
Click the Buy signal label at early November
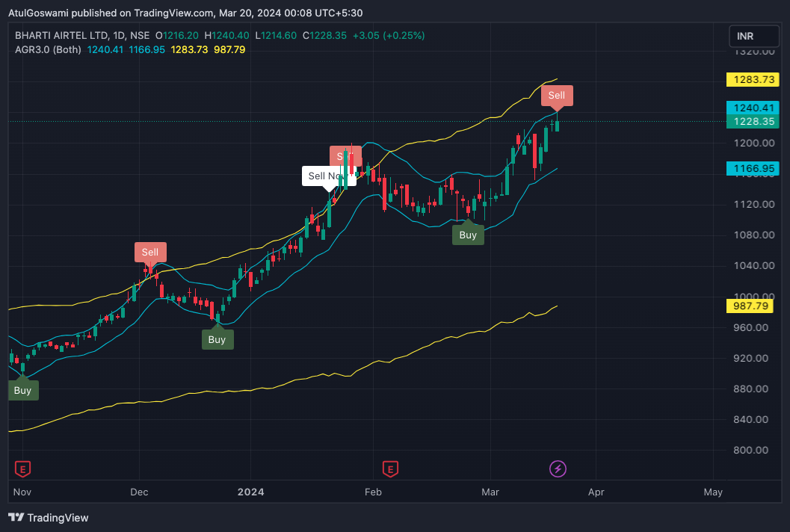[x=23, y=391]
